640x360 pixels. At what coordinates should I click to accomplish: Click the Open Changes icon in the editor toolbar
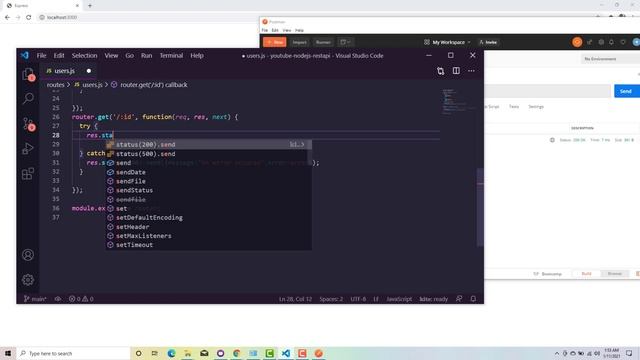[x=440, y=71]
